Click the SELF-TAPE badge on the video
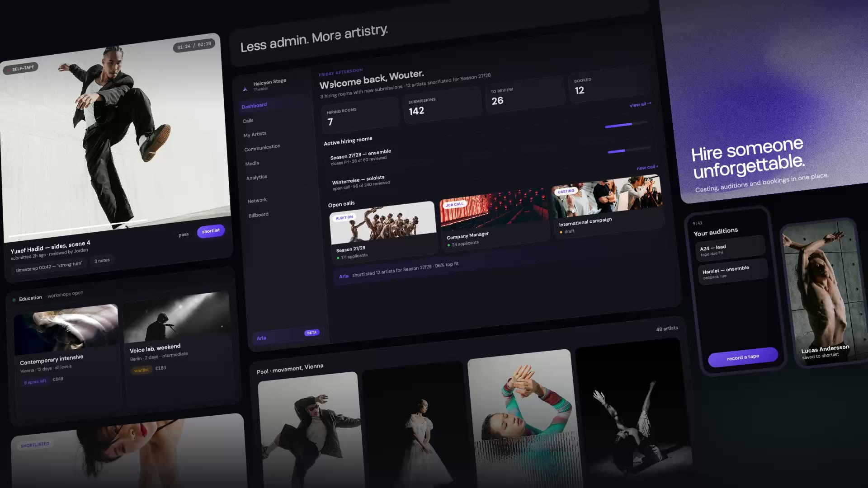The image size is (868, 488). coord(21,68)
